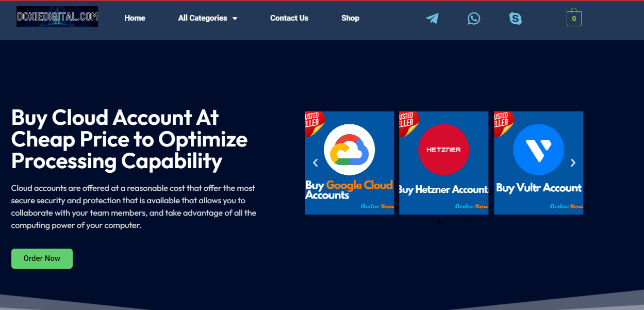644x310 pixels.
Task: Click the green Order Now button
Action: [x=42, y=258]
